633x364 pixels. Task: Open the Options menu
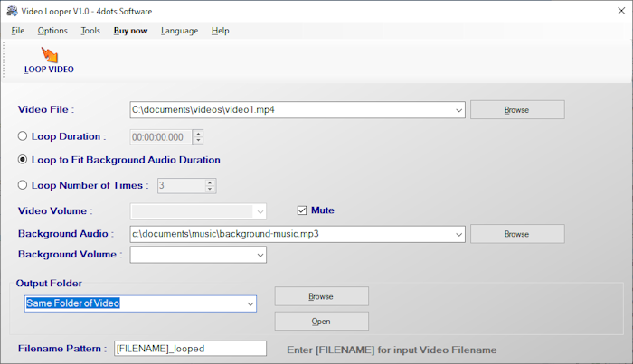click(52, 31)
